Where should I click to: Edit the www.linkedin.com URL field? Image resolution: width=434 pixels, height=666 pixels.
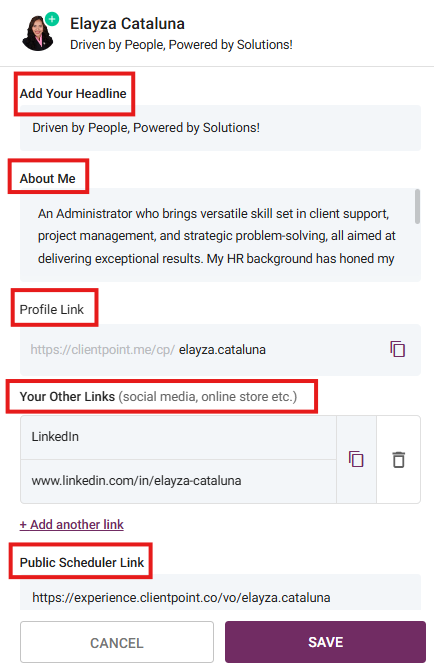(178, 481)
